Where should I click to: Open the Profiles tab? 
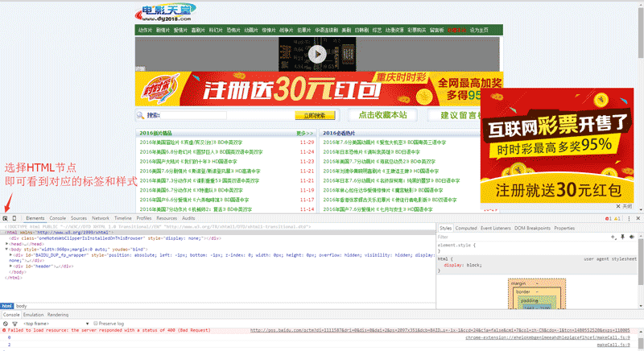tap(144, 218)
